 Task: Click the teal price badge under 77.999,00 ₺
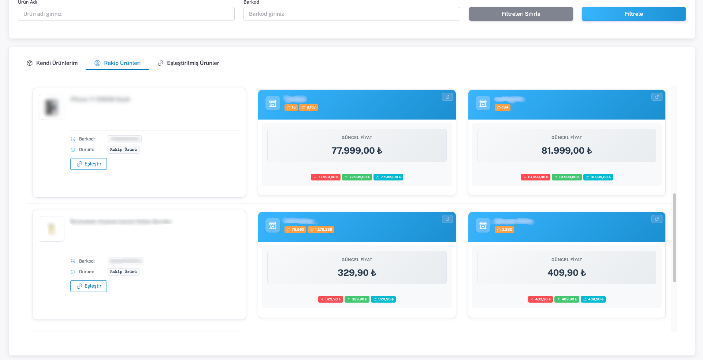pyautogui.click(x=388, y=177)
